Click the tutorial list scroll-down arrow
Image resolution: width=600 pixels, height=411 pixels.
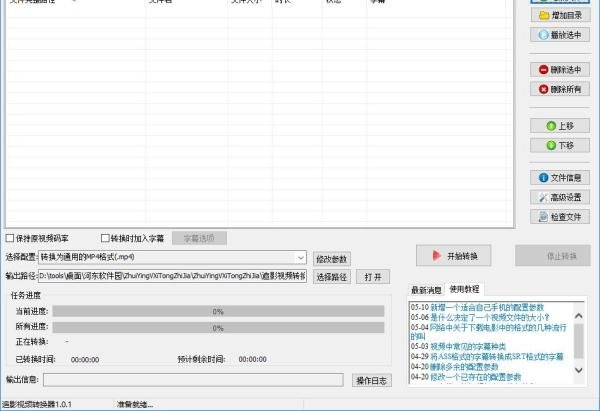coord(579,370)
